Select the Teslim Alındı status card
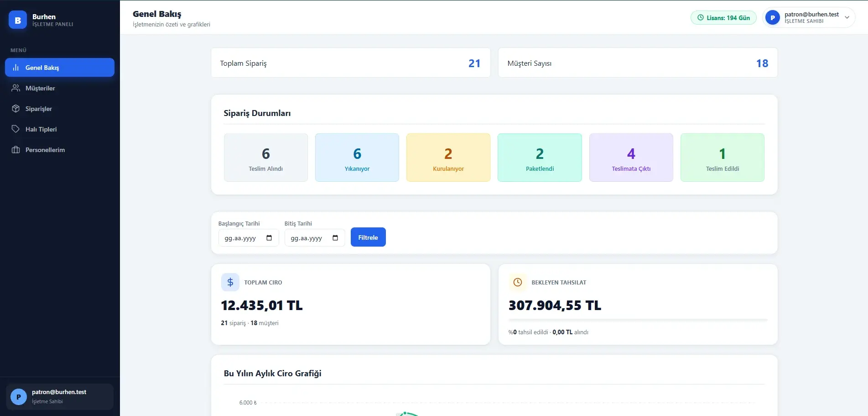This screenshot has height=416, width=868. (x=266, y=158)
